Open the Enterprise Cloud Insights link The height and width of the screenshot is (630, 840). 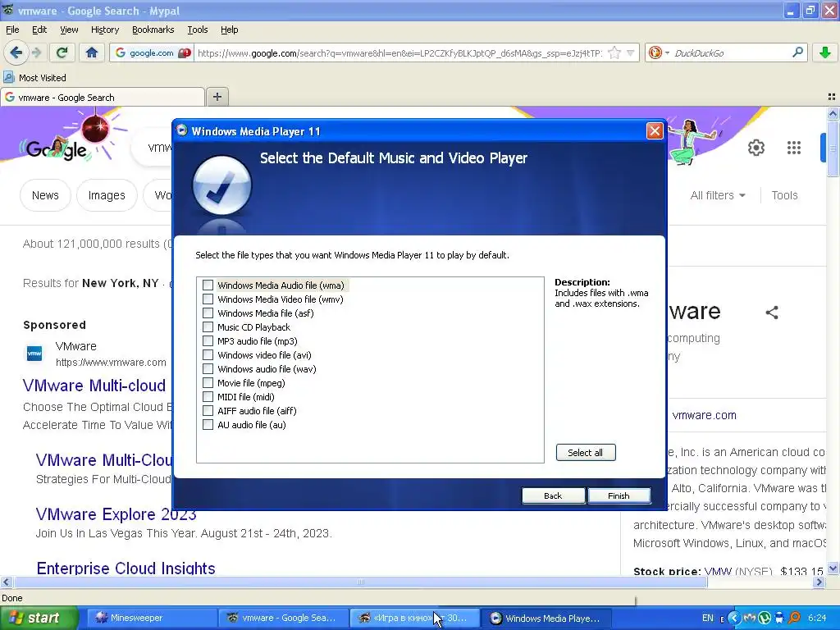pos(126,568)
